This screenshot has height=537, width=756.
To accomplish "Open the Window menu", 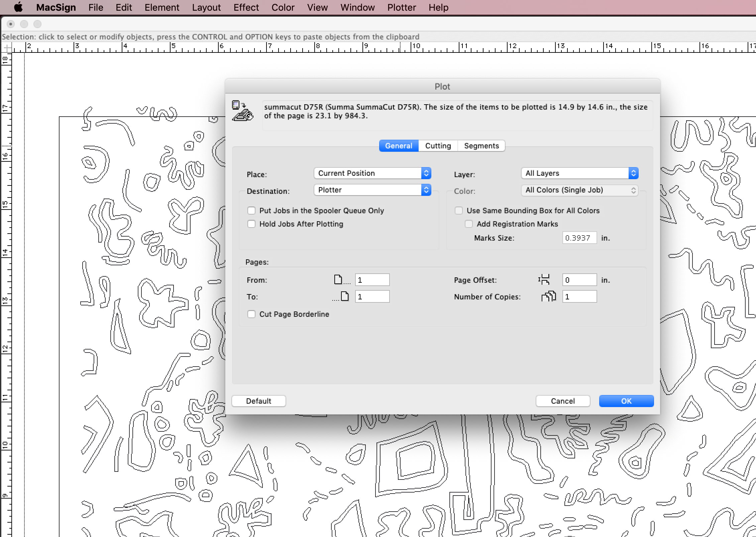I will [x=357, y=7].
